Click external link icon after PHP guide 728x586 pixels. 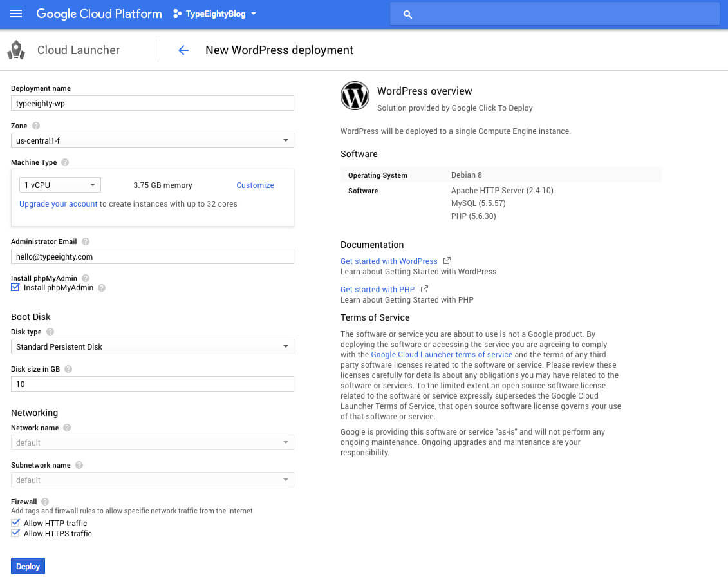pyautogui.click(x=424, y=289)
